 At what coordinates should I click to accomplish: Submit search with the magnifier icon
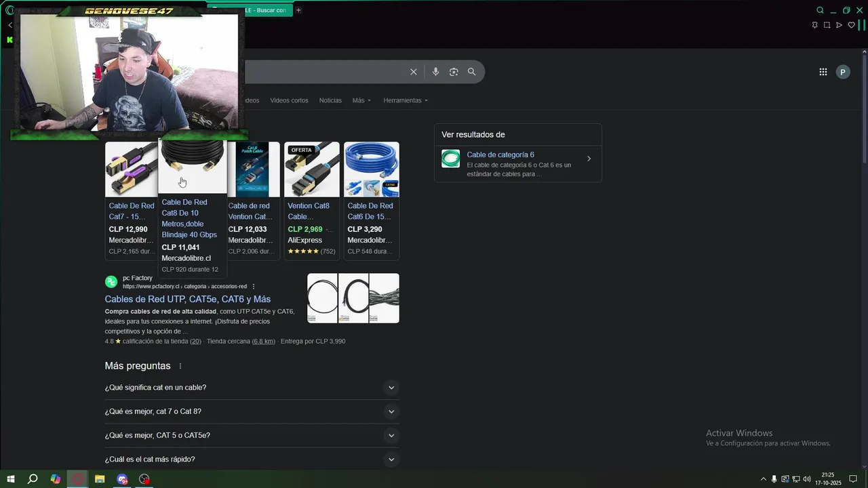(x=472, y=72)
